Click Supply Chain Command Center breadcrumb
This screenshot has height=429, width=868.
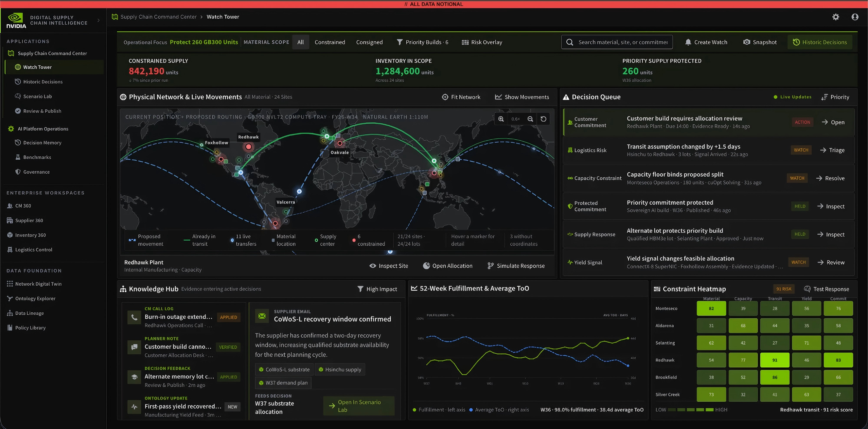coord(158,17)
